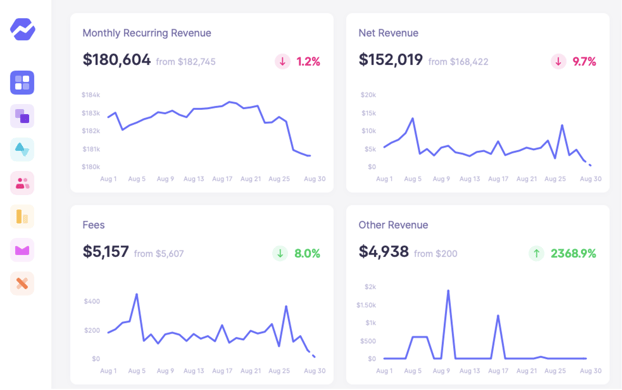
Task: Click the 'from $200' comparison text
Action: coord(436,254)
